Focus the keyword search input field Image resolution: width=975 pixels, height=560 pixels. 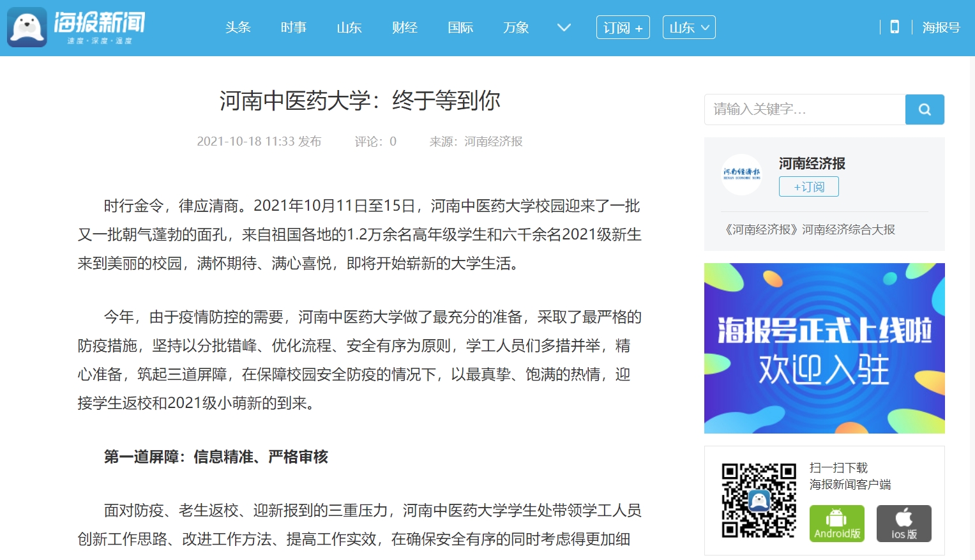[805, 109]
